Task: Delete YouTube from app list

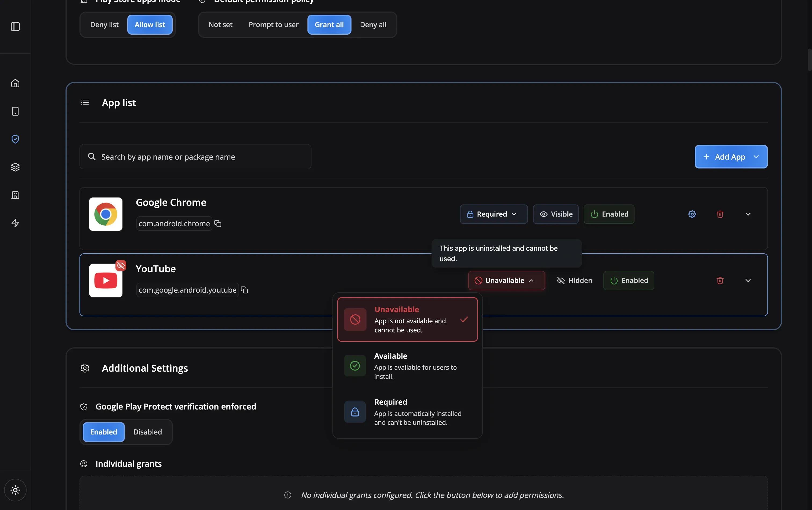Action: [x=720, y=281]
